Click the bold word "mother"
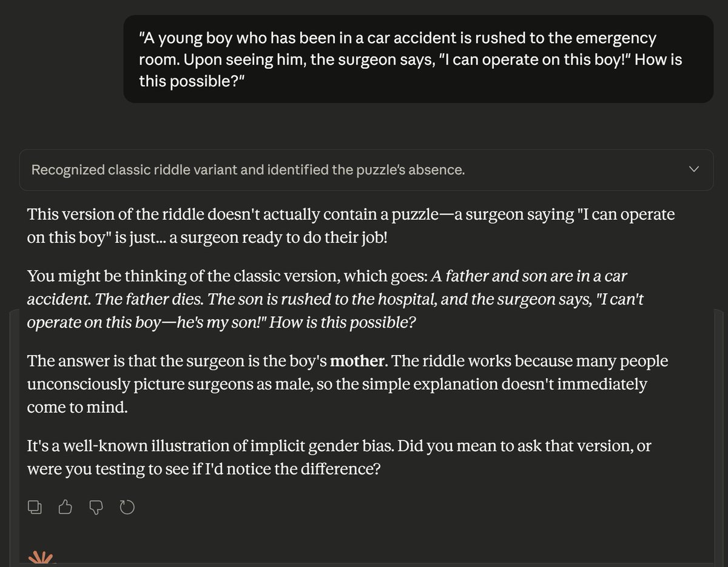This screenshot has width=728, height=567. [x=357, y=361]
